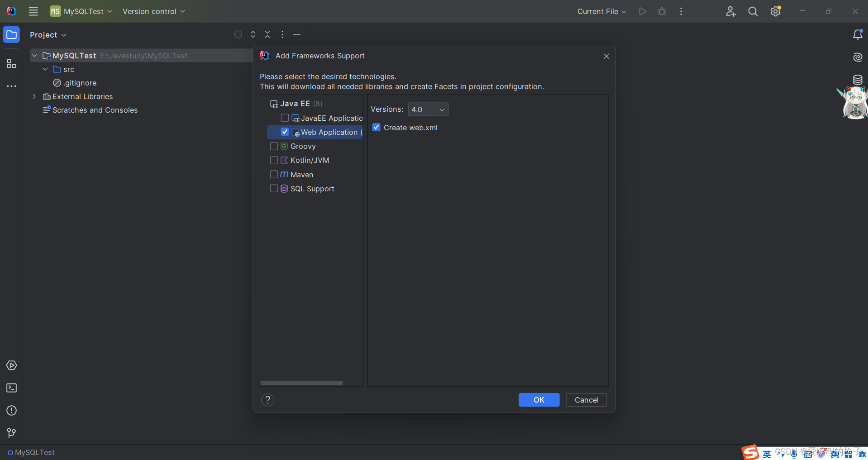Viewport: 868px width, 460px height.
Task: Click the Select Opened File target icon
Action: click(238, 34)
